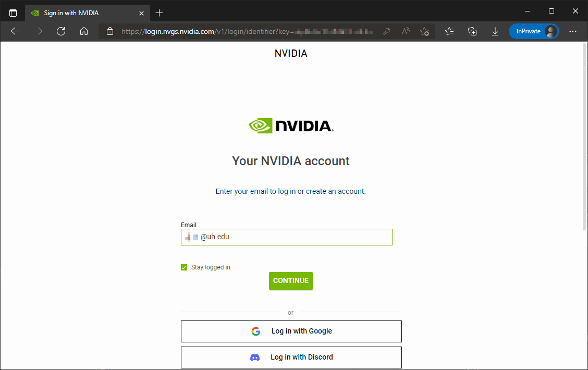Open the saved passwords key icon
The width and height of the screenshot is (588, 370).
[x=387, y=31]
